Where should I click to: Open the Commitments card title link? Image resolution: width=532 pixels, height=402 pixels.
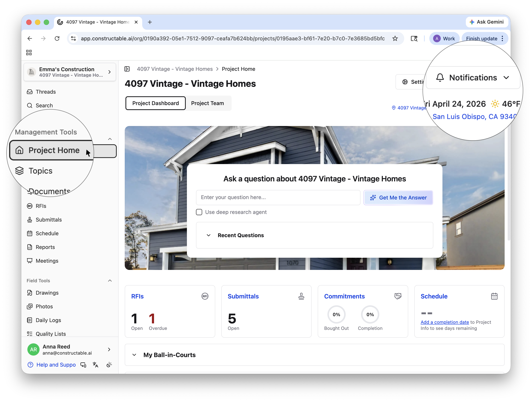(x=344, y=297)
